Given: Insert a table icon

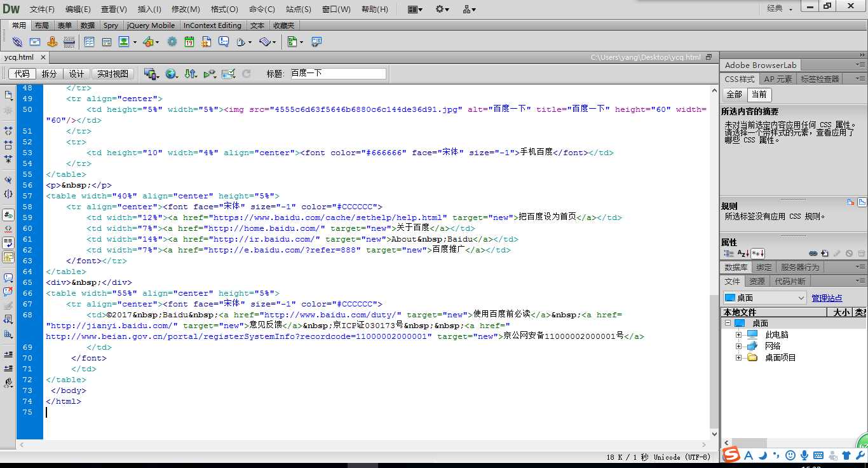Looking at the screenshot, I should (89, 42).
